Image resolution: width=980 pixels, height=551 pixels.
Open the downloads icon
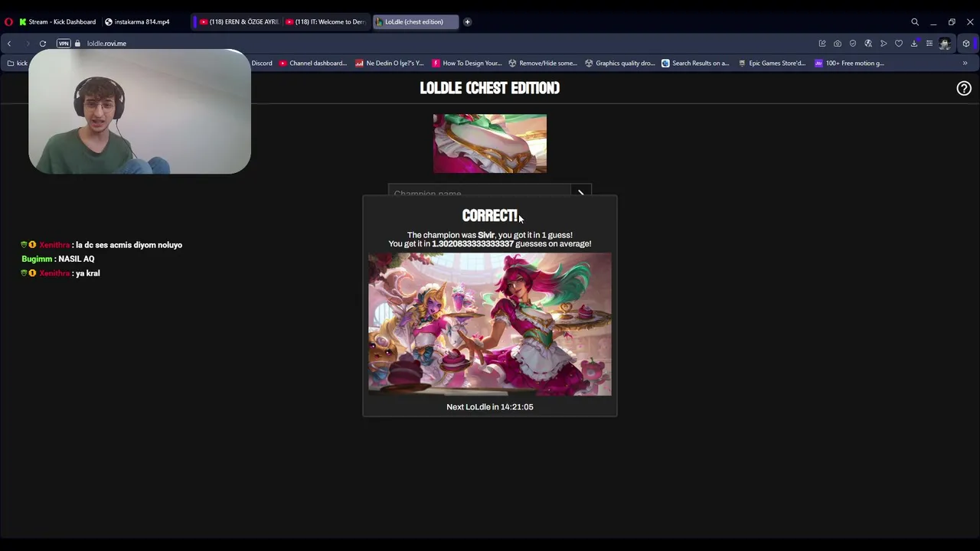coord(914,44)
